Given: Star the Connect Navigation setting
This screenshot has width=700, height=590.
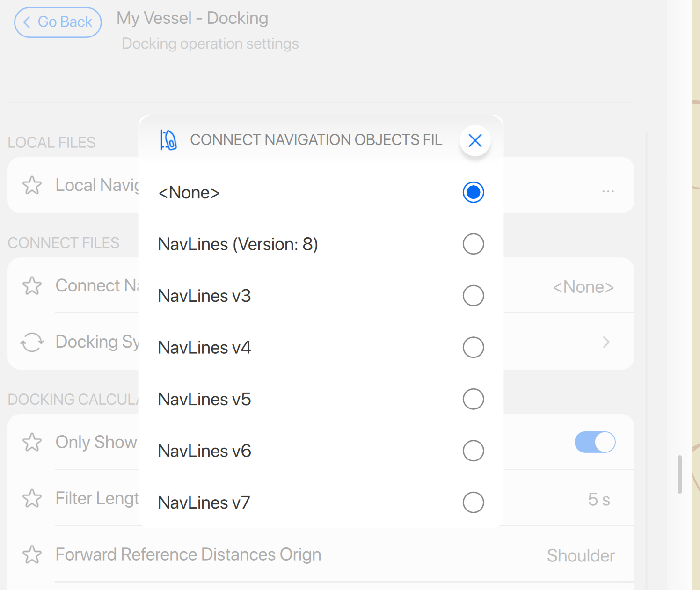Looking at the screenshot, I should point(32,286).
